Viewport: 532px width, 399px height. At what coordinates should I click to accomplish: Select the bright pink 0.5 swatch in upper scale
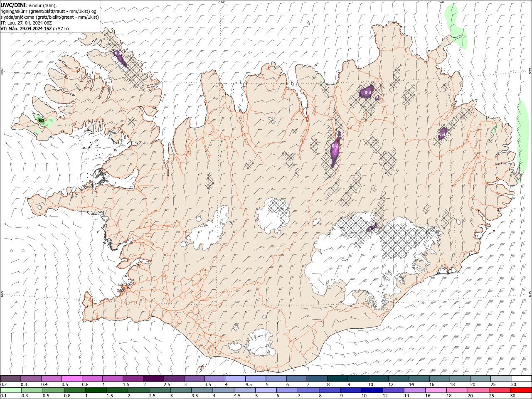click(x=72, y=378)
